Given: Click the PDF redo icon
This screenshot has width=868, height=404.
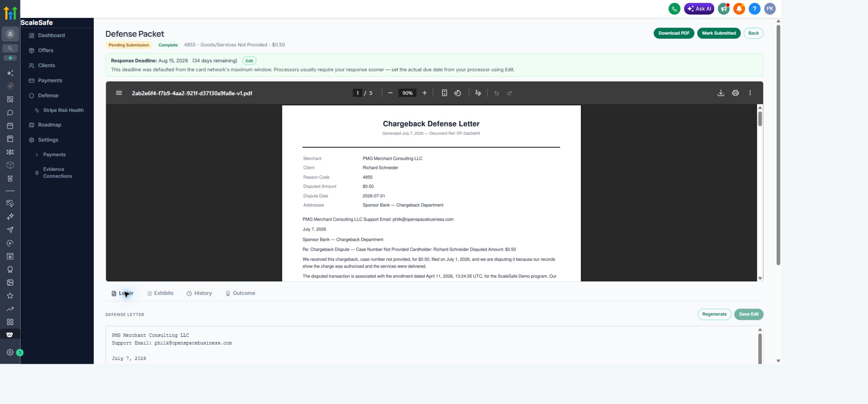Looking at the screenshot, I should click(509, 93).
